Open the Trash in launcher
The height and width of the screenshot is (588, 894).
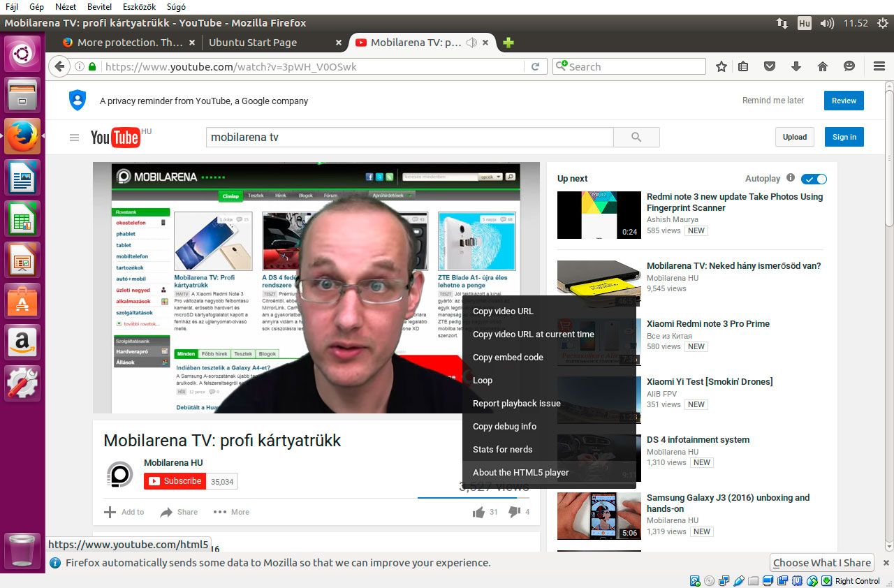click(22, 550)
